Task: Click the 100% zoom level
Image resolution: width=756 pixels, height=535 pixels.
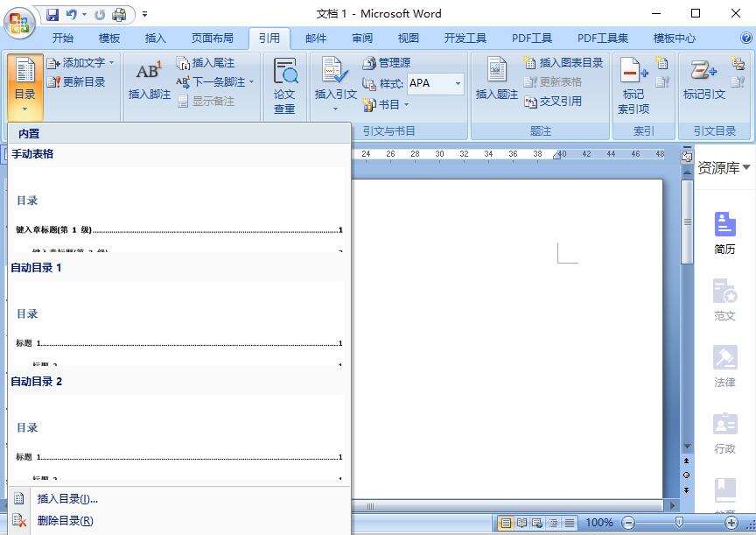Action: point(599,523)
